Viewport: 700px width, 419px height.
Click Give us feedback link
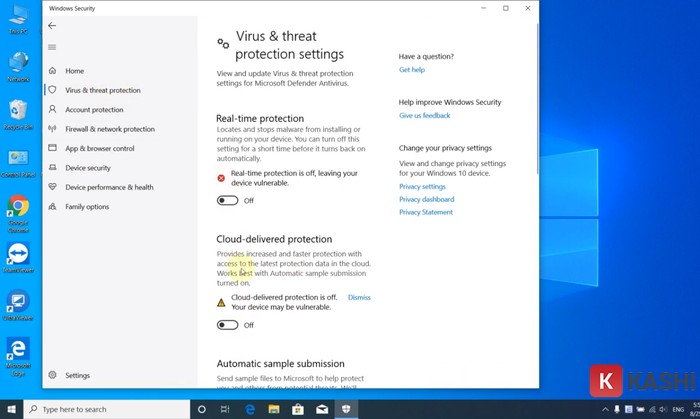[x=425, y=115]
